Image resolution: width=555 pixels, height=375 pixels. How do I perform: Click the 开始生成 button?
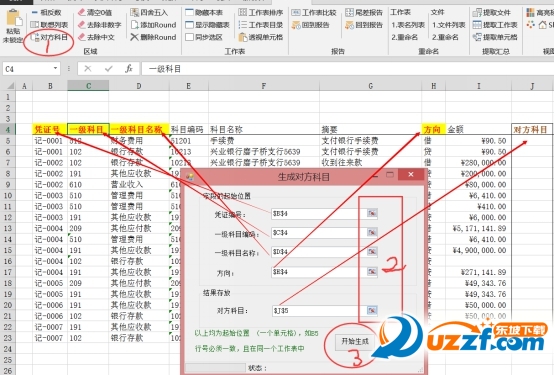coord(355,341)
